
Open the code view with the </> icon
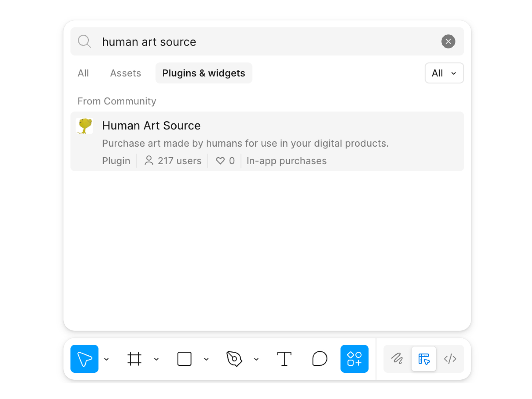pyautogui.click(x=450, y=359)
